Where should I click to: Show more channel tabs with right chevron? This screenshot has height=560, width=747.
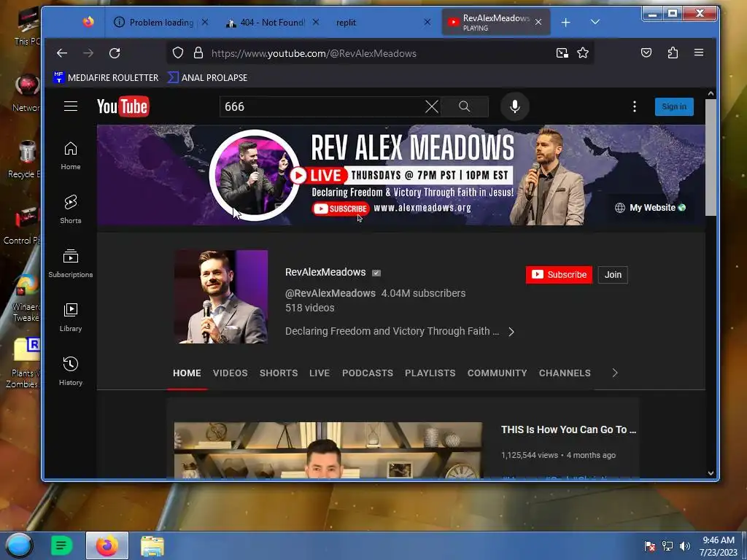coord(614,373)
